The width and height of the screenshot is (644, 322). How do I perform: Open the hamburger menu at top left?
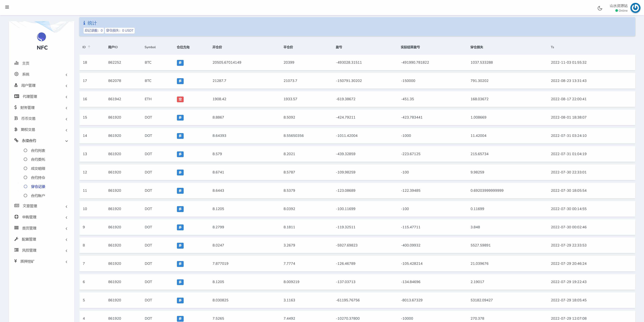pyautogui.click(x=7, y=7)
